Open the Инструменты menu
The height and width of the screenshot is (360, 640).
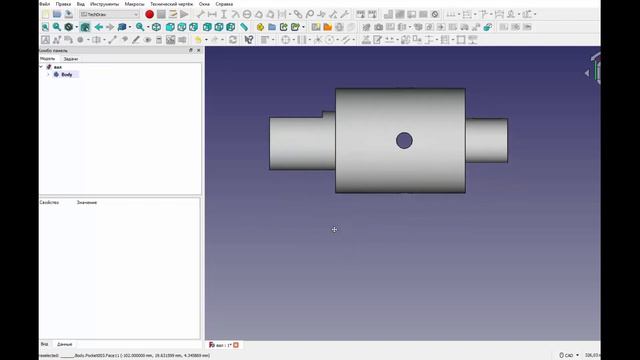[x=104, y=4]
